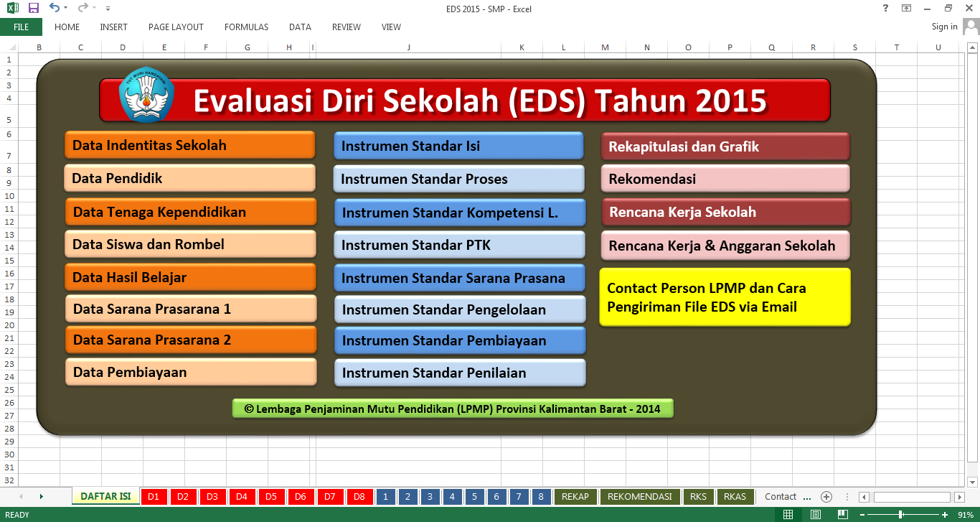Open Data Sarana Prasarana 2
Image resolution: width=980 pixels, height=522 pixels.
191,340
